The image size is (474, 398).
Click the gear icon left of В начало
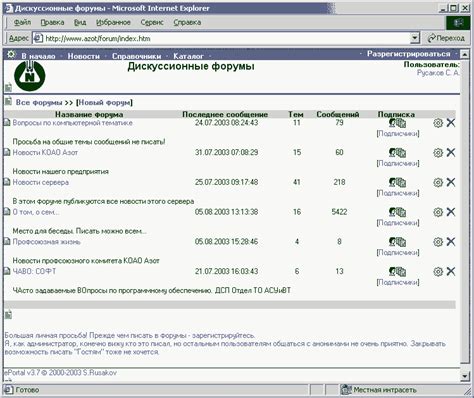pyautogui.click(x=11, y=54)
